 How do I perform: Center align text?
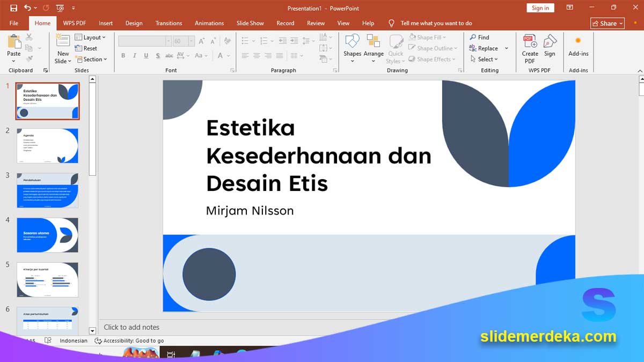(257, 55)
